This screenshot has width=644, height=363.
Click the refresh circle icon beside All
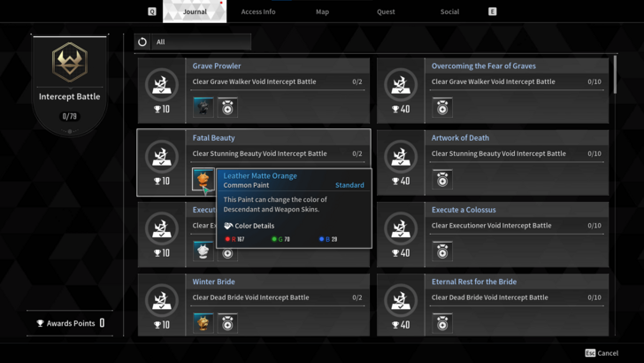(142, 42)
